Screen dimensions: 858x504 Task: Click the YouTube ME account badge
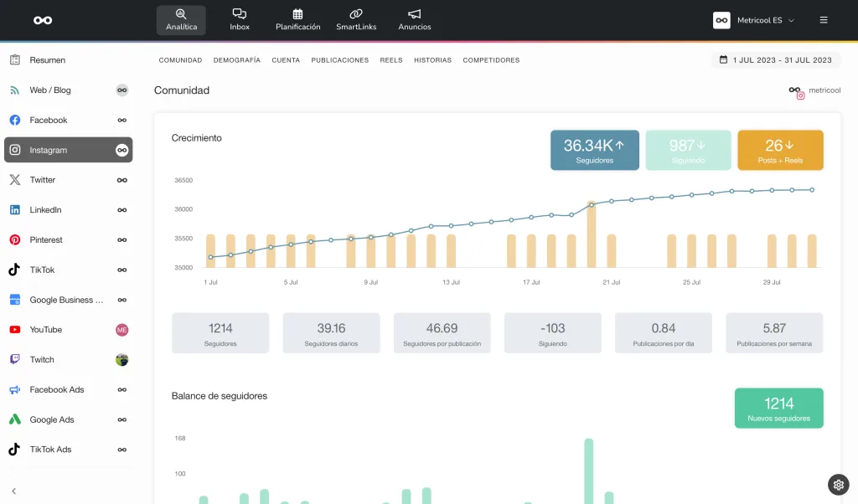(122, 330)
